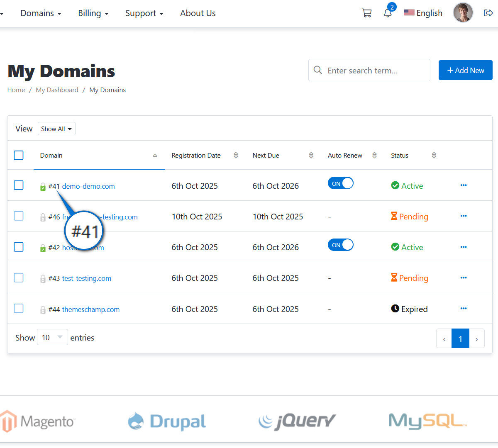Sort table by Status column arrows
498x448 pixels.
[x=434, y=155]
